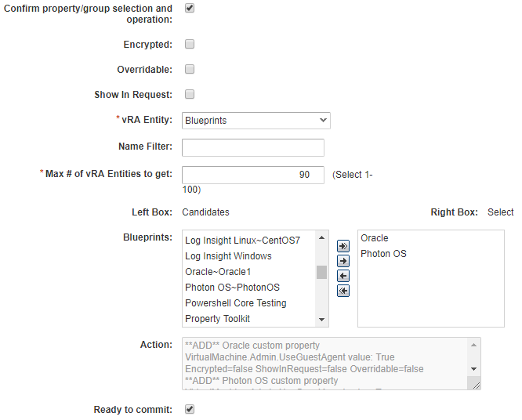This screenshot has height=420, width=522.
Task: Click the Blueprints candidates list scrollbar thumb
Action: (321, 273)
